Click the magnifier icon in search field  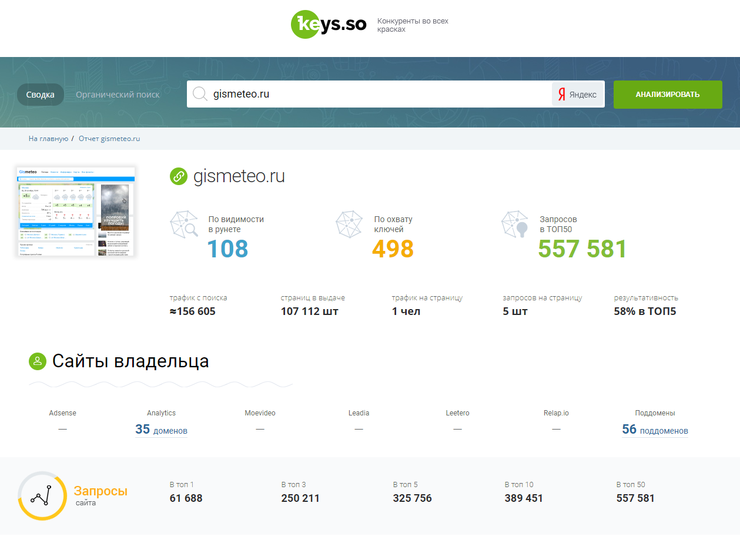coord(200,94)
